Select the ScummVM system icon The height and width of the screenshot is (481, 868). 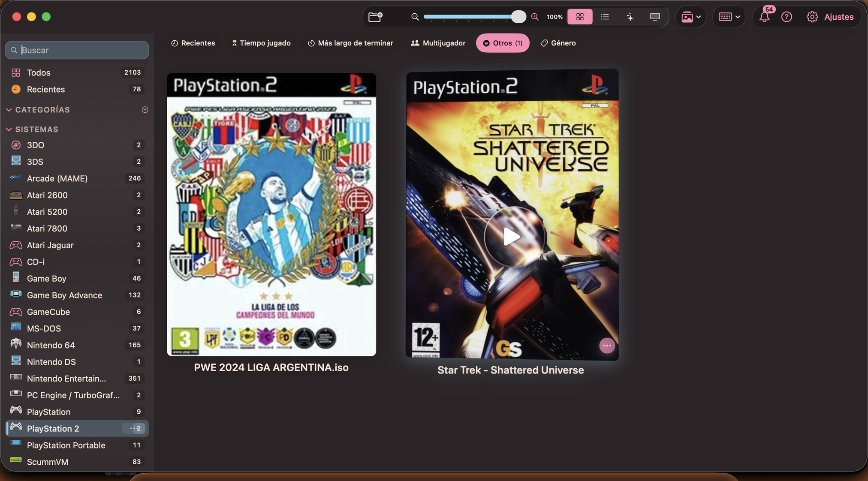coord(16,461)
